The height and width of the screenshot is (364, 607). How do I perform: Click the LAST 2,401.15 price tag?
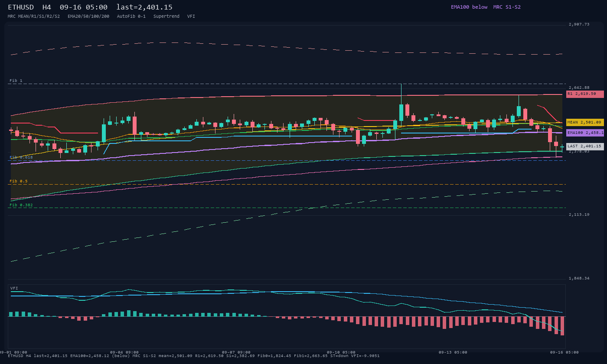585,146
